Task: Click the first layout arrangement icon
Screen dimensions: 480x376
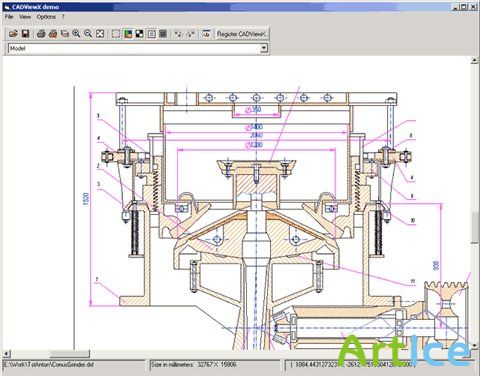Action: point(179,34)
